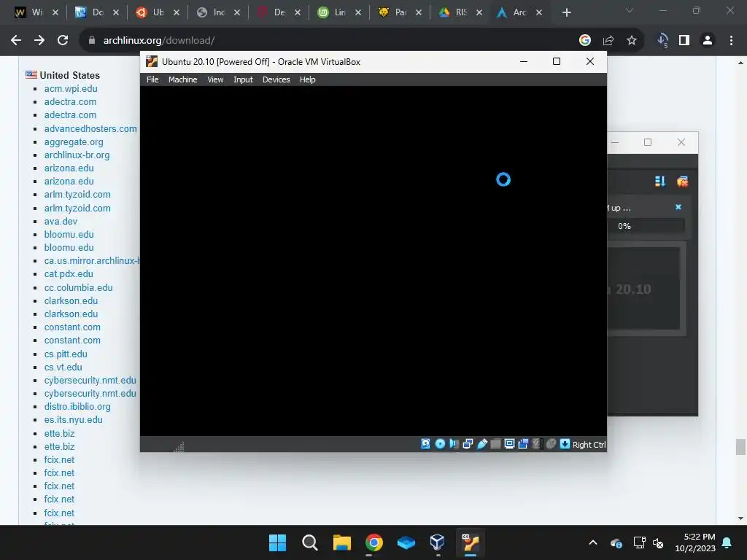Screen dimensions: 747x560
Task: Open the Chrome tab search dropdown
Action: 630,10
